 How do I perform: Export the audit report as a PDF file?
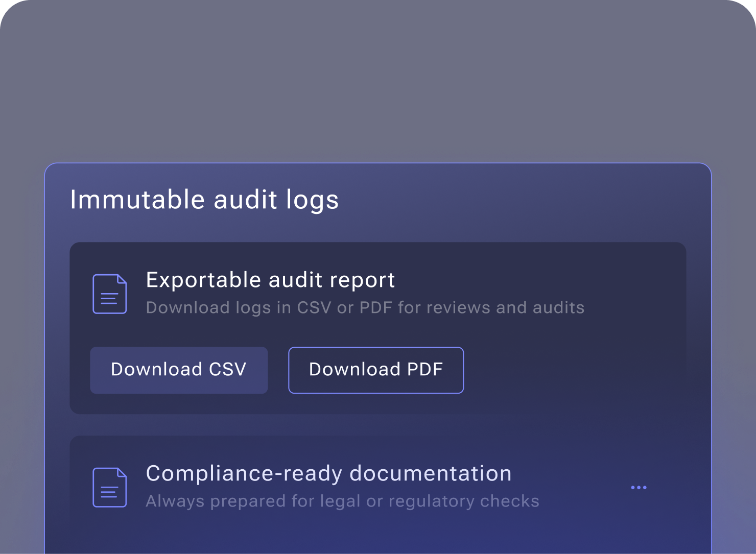(x=376, y=370)
